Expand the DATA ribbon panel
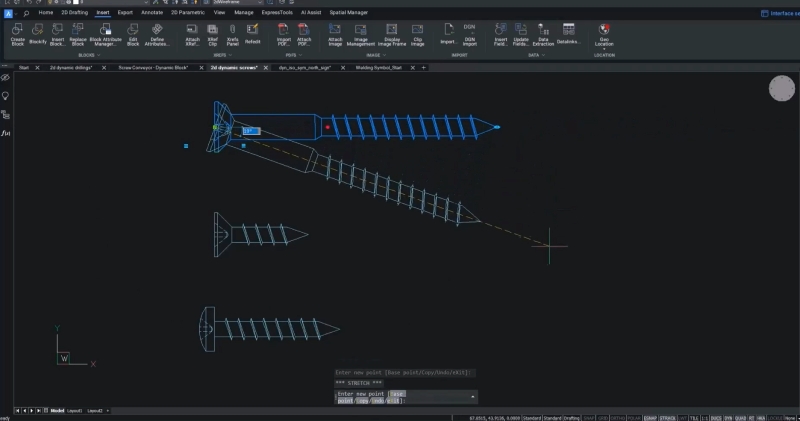 (536, 55)
